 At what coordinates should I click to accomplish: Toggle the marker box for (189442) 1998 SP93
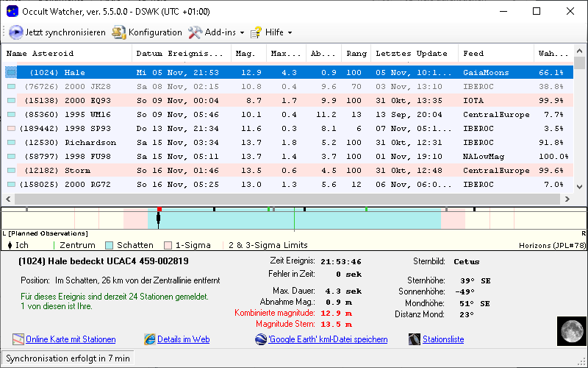[x=11, y=128]
